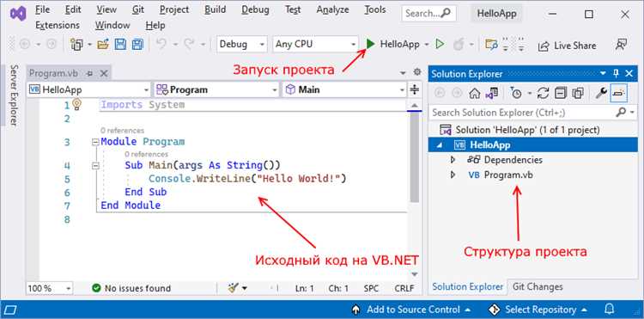The image size is (644, 319).
Task: Open the Git menu
Action: click(x=138, y=9)
